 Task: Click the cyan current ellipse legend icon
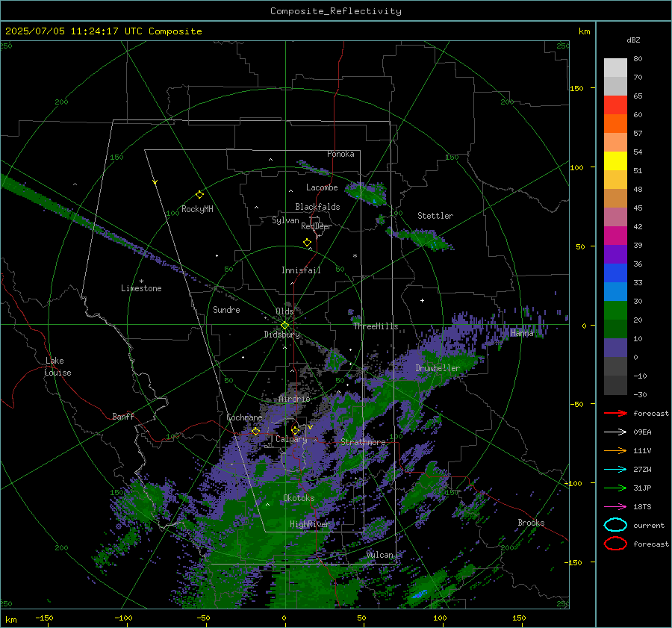[x=615, y=525]
